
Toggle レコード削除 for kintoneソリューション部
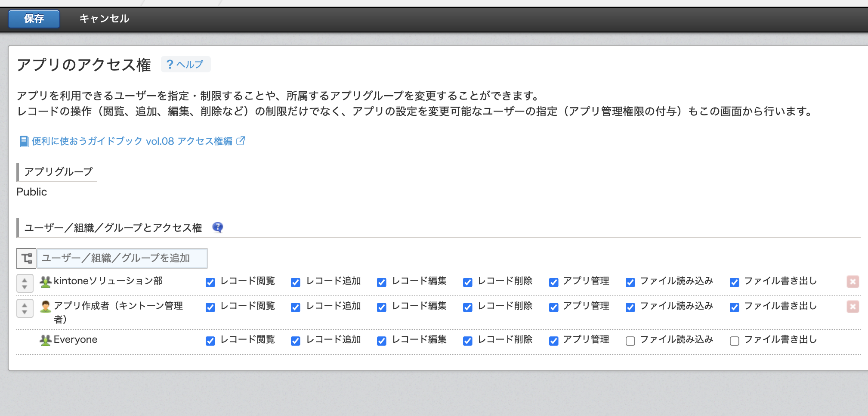[x=468, y=283]
